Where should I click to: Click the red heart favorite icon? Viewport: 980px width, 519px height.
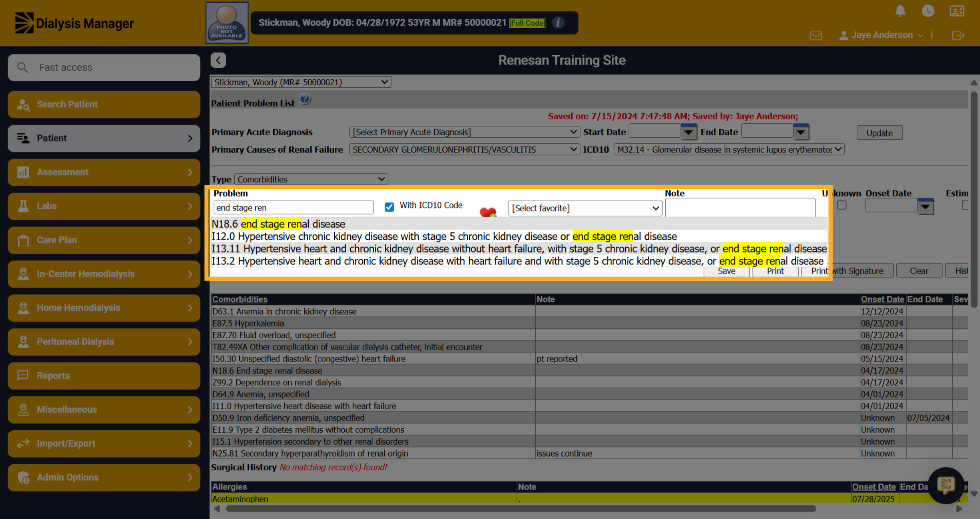488,212
